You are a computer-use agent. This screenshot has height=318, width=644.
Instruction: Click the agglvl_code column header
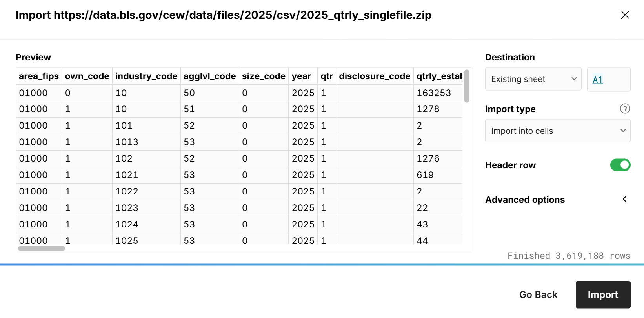pos(209,76)
